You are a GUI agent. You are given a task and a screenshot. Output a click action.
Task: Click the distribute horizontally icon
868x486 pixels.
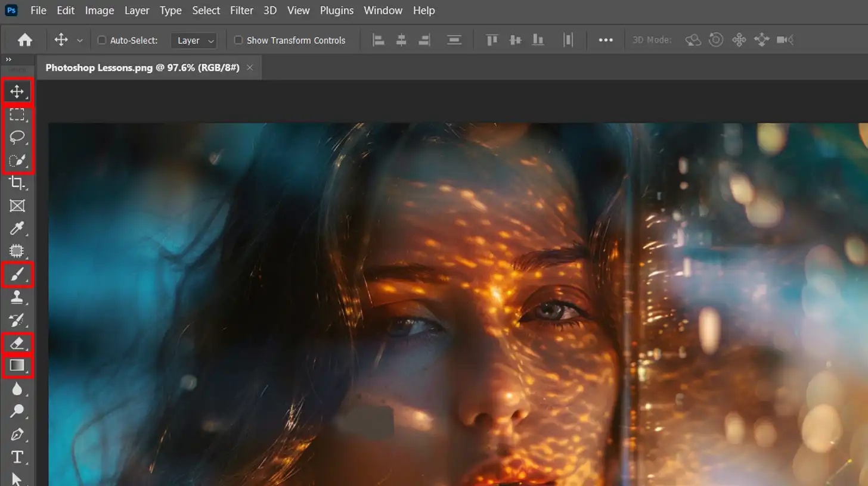click(568, 40)
